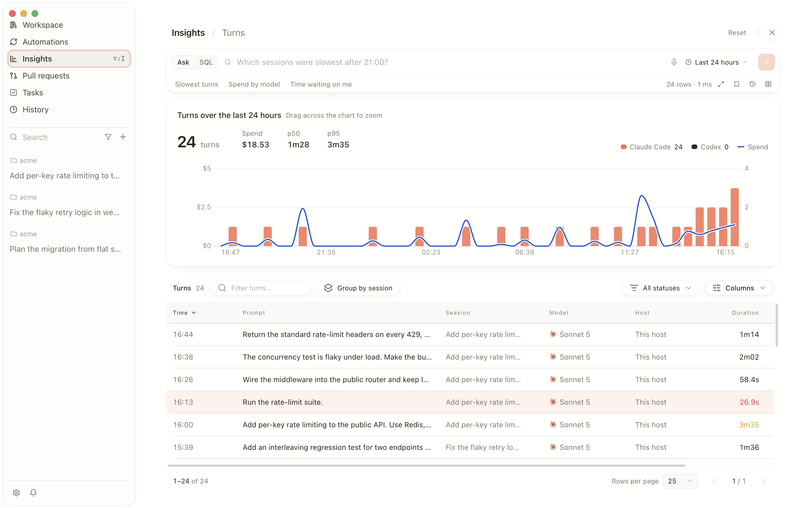Sort by the Time column header

(184, 313)
